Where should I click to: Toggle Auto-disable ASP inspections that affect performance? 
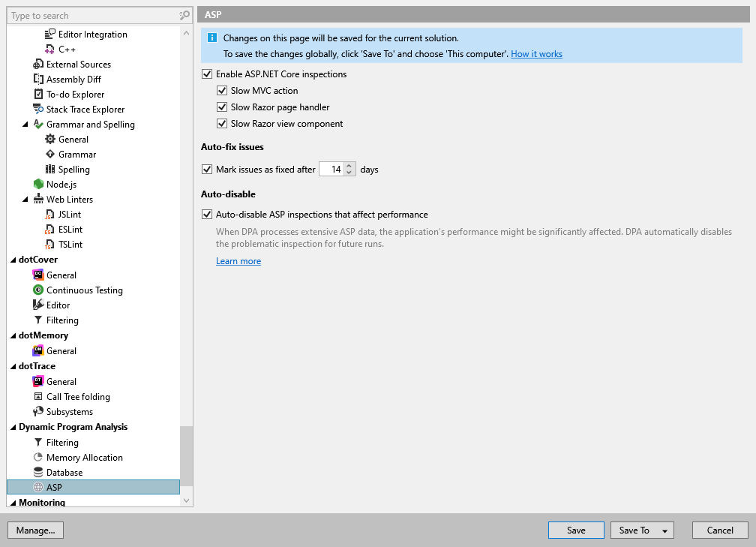point(207,214)
